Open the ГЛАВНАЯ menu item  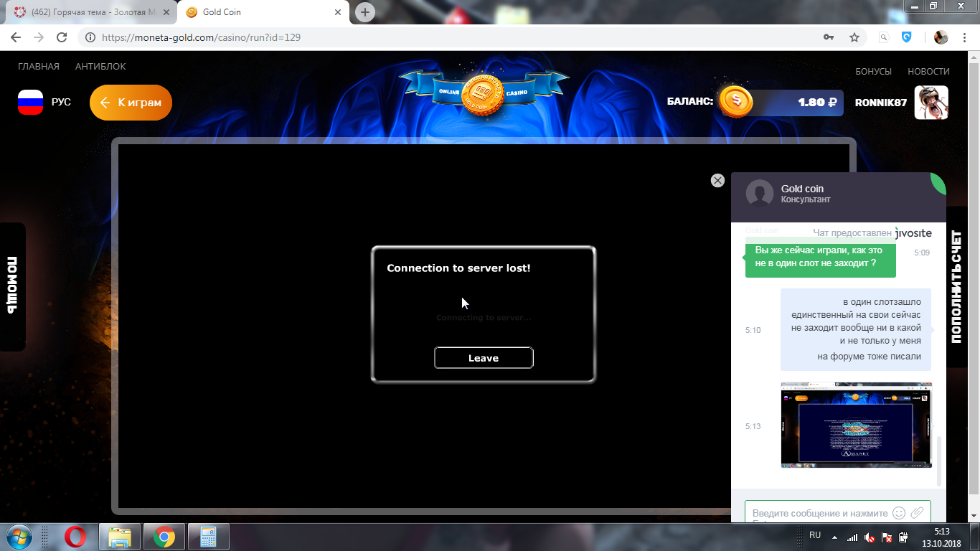[39, 67]
